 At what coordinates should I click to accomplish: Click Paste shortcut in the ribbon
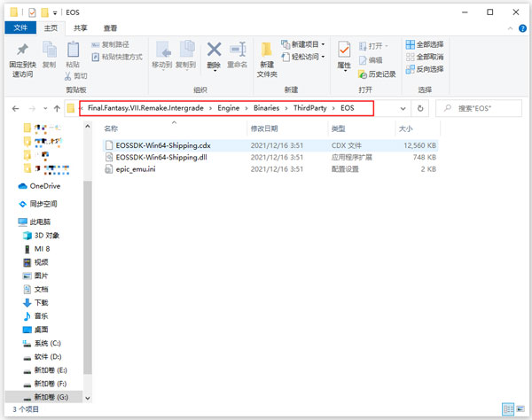(x=117, y=57)
